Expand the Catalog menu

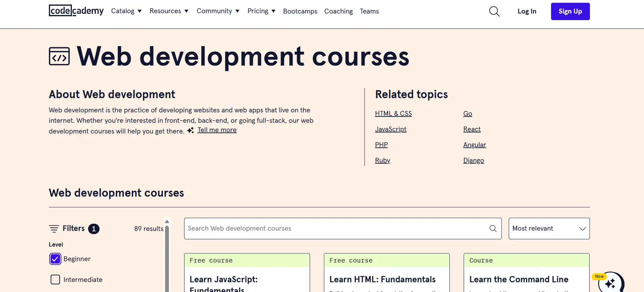point(126,11)
